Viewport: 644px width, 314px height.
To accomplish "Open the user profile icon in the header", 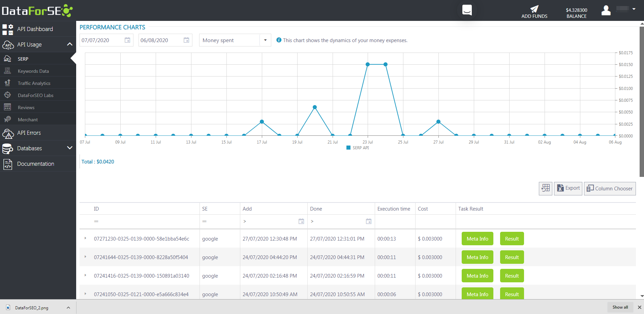I will pos(606,10).
